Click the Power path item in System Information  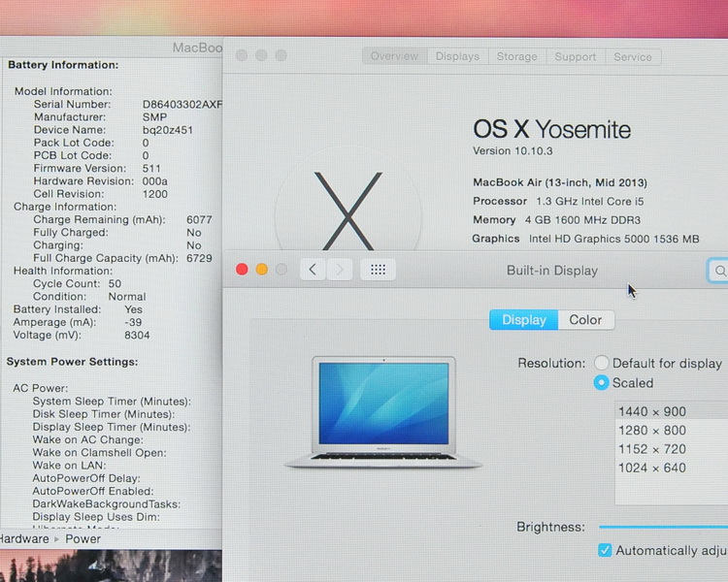83,539
